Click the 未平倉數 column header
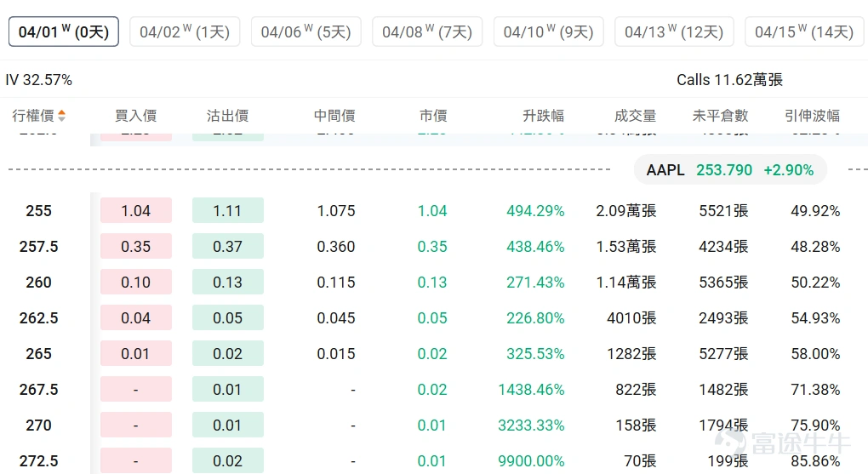The width and height of the screenshot is (868, 474). point(720,115)
